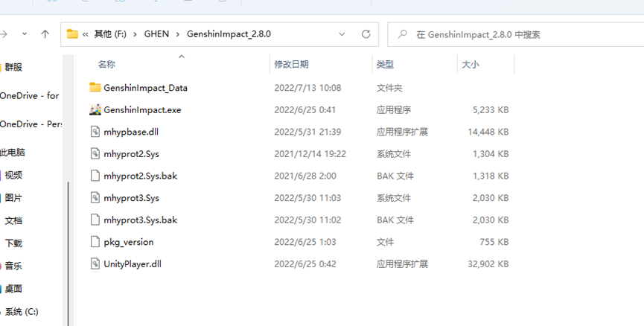Select the mhypbase.dll file name

click(131, 132)
